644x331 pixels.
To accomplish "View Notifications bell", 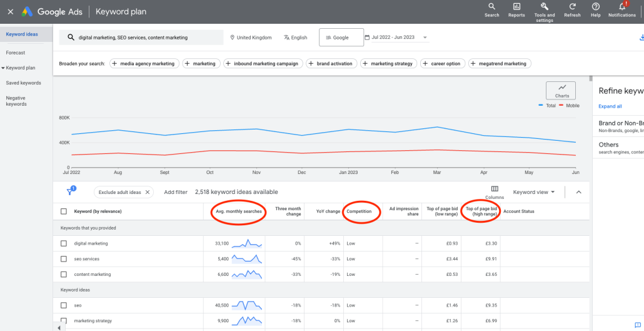I will (x=621, y=7).
